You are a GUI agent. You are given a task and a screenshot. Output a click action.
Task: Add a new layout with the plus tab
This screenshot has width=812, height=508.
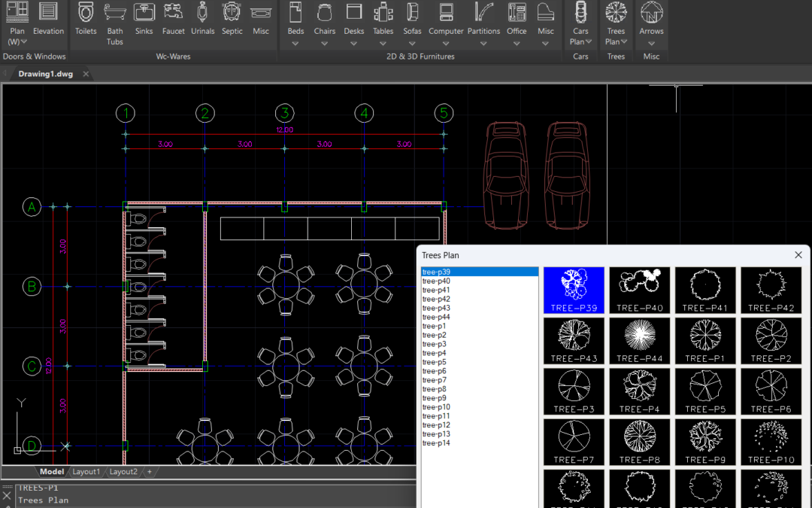pyautogui.click(x=149, y=472)
